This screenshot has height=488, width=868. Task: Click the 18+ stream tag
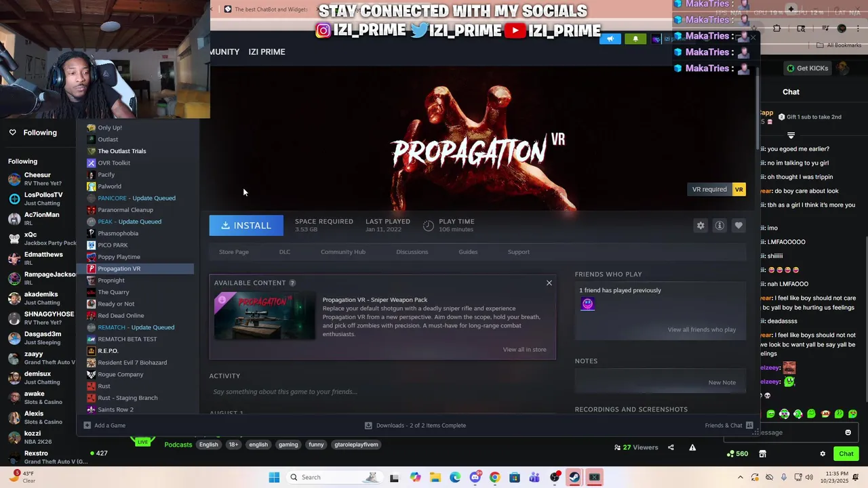(x=233, y=445)
